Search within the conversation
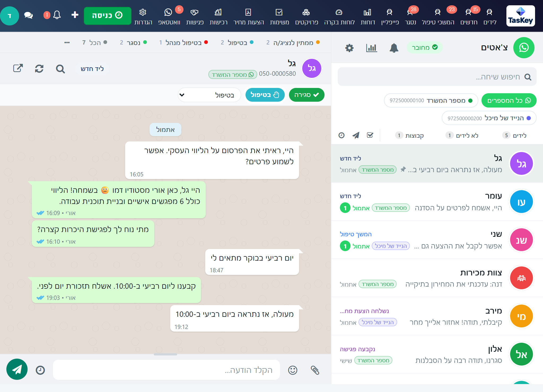The height and width of the screenshot is (392, 543). (60, 69)
